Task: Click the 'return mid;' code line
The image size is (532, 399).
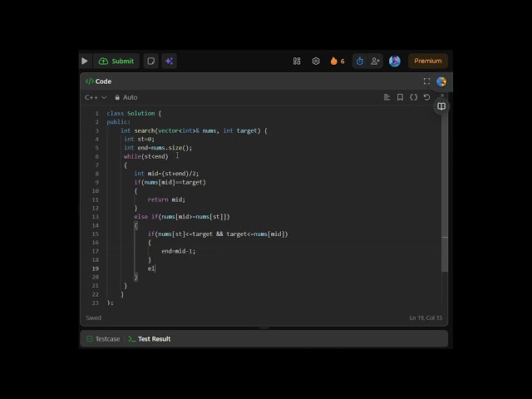Action: pyautogui.click(x=166, y=199)
